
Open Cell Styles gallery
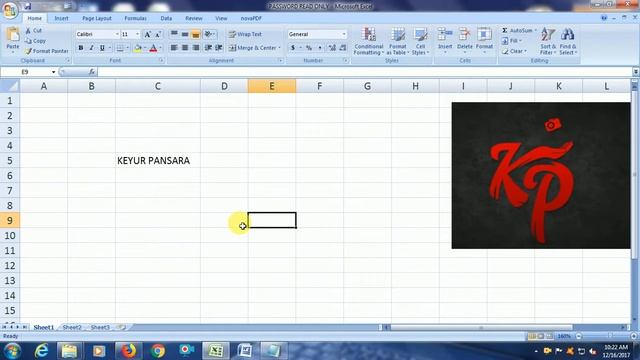point(419,41)
